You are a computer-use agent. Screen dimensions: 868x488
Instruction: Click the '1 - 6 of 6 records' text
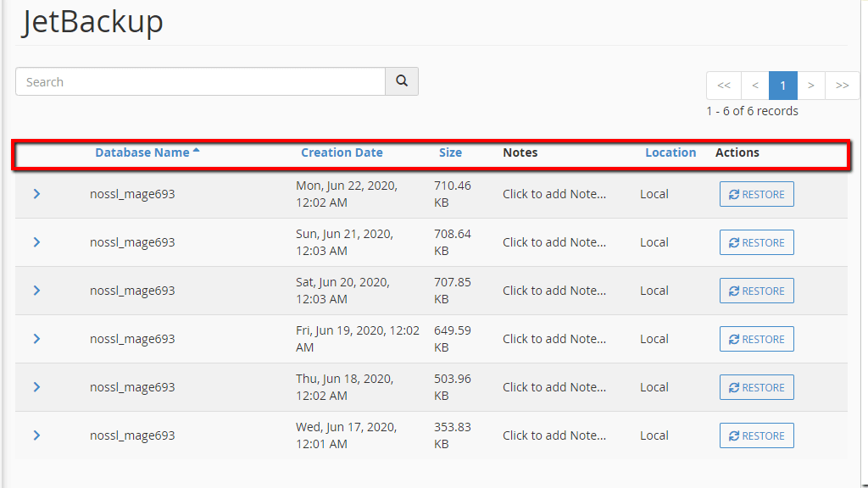point(753,111)
